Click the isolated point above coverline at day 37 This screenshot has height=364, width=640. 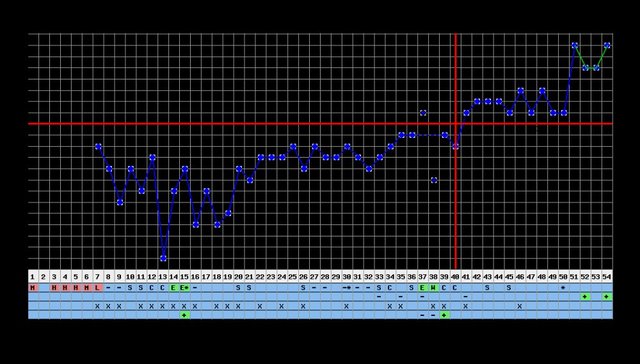423,113
